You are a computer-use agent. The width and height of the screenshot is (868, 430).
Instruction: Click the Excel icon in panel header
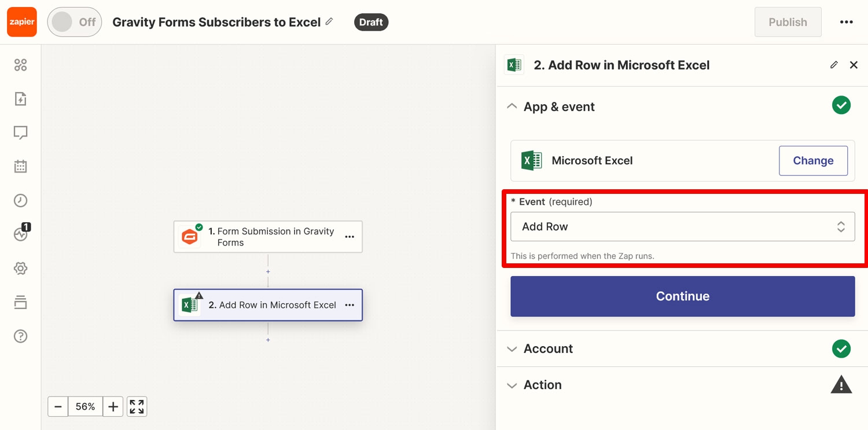(x=514, y=65)
